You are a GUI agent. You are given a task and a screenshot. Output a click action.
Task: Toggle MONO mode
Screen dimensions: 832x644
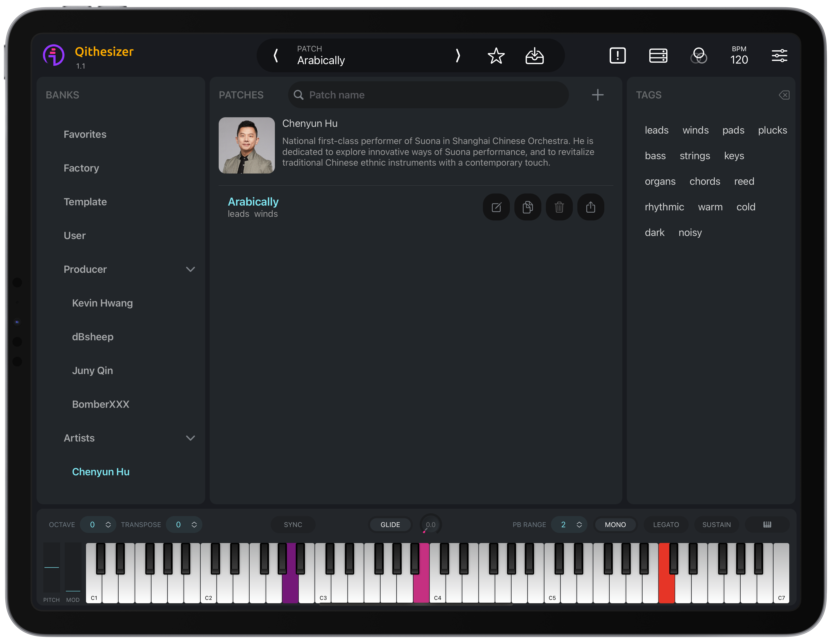615,525
